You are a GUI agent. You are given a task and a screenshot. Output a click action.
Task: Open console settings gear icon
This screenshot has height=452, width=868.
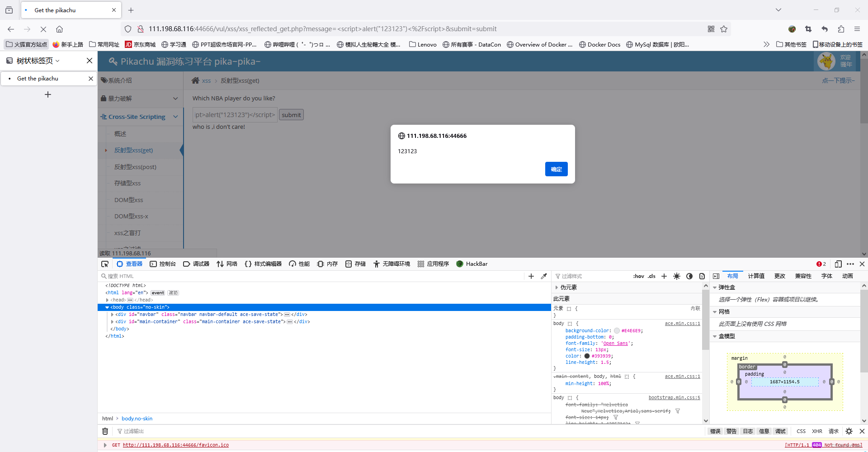click(x=849, y=431)
